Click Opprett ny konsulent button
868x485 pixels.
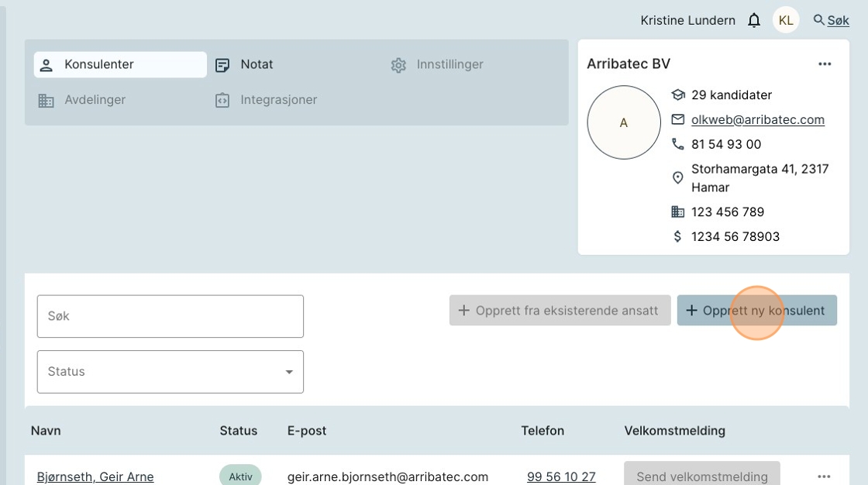point(756,311)
